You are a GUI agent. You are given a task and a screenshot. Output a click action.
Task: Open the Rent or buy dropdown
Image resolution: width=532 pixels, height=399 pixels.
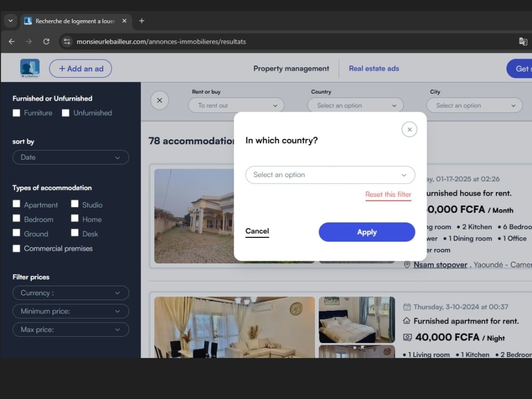click(x=236, y=105)
